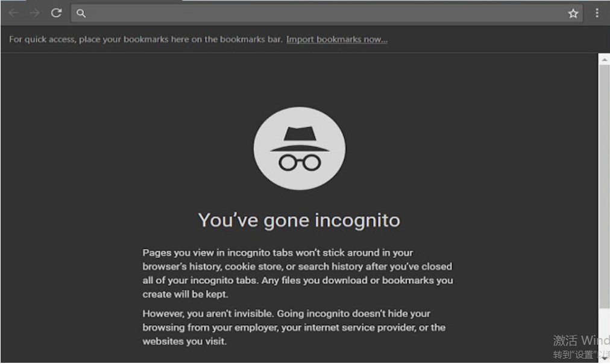Image resolution: width=610 pixels, height=364 pixels.
Task: Click the scrollbar up arrow
Action: pos(604,60)
